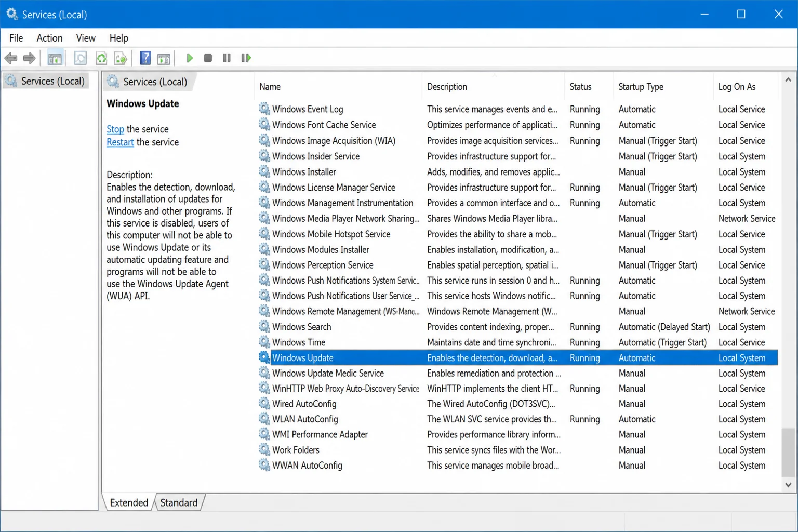
Task: Click the Pause Service toolbar icon
Action: [x=227, y=58]
